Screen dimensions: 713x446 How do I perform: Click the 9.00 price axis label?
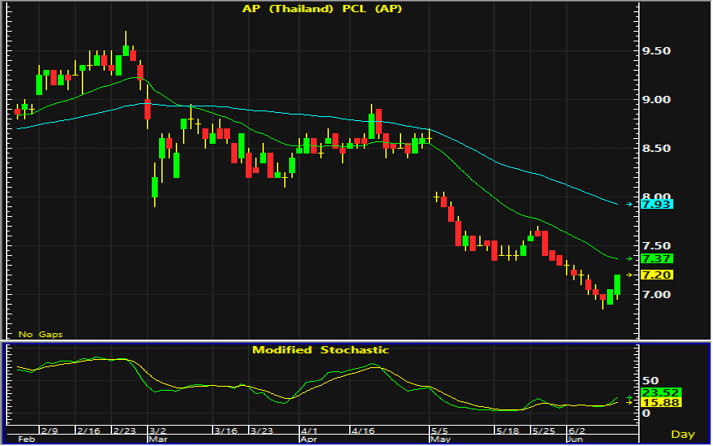pos(656,100)
